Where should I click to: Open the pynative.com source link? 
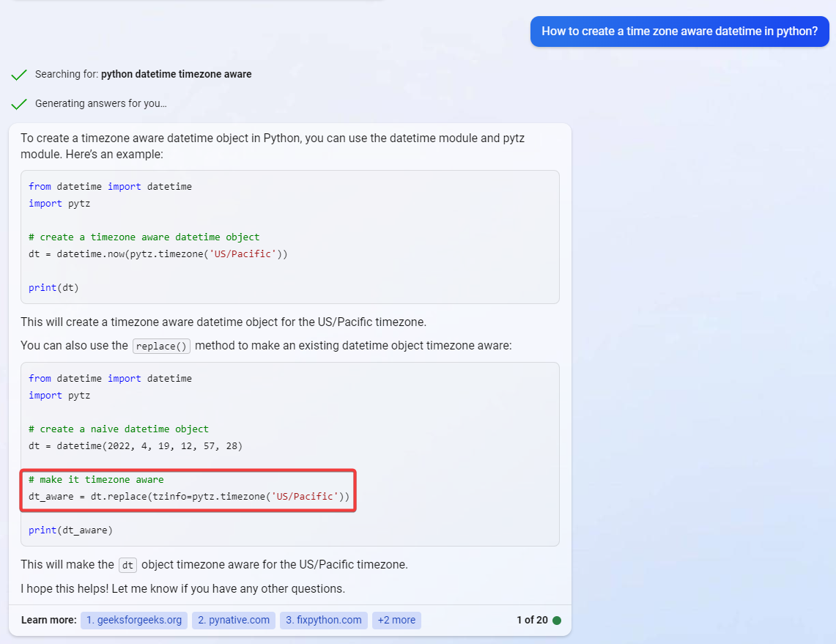234,620
